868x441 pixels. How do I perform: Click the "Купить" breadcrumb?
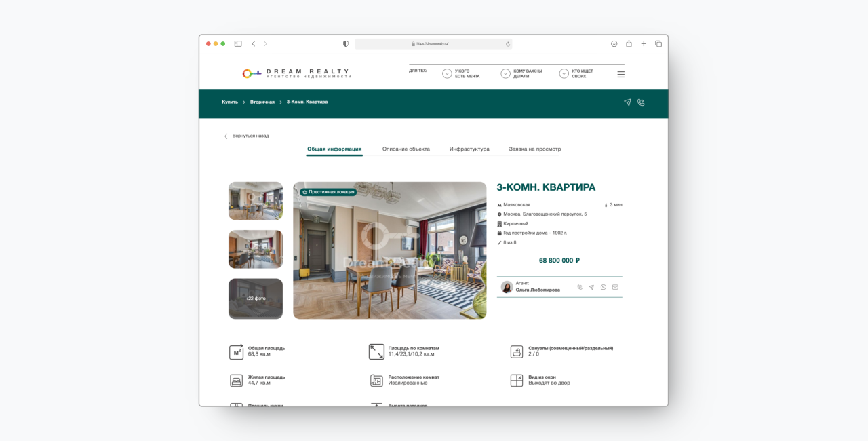click(230, 102)
